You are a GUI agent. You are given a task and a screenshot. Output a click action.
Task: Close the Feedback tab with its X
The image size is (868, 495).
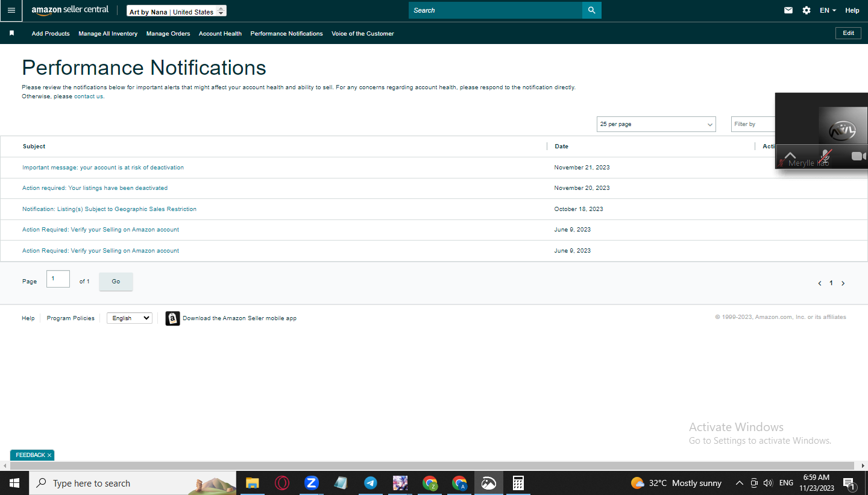click(x=49, y=455)
